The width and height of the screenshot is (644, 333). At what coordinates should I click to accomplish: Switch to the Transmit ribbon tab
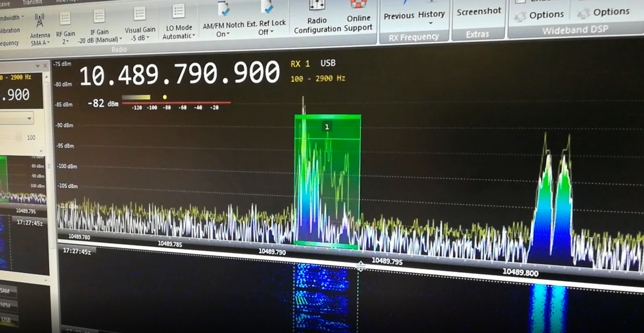click(x=32, y=2)
